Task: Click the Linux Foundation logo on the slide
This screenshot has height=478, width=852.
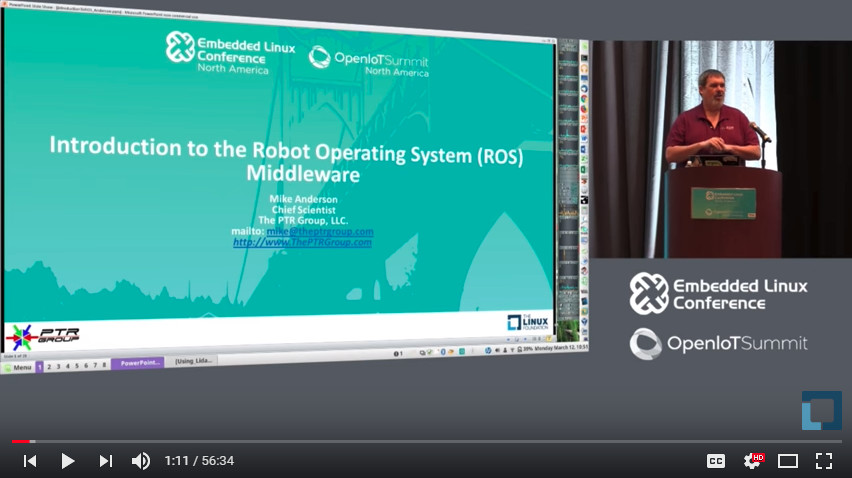Action: [528, 322]
